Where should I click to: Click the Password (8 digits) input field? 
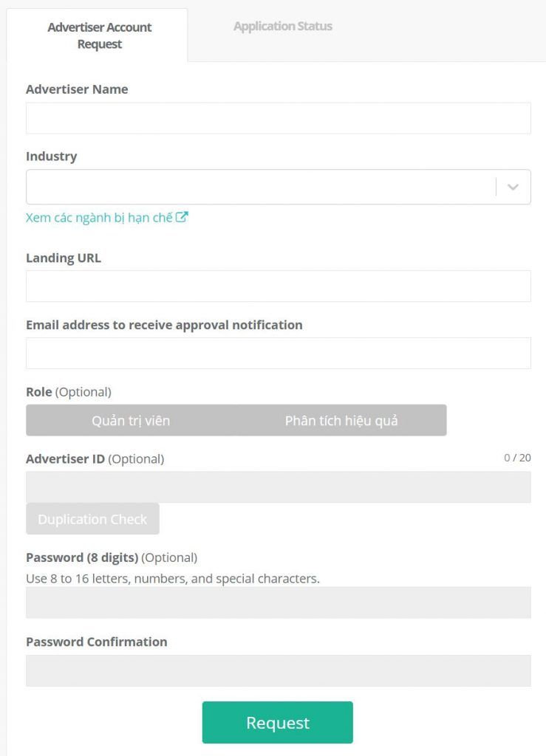(x=279, y=602)
